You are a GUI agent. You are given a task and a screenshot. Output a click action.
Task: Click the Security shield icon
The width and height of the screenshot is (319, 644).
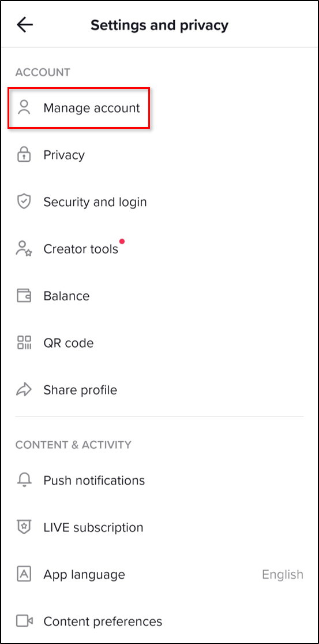point(24,202)
